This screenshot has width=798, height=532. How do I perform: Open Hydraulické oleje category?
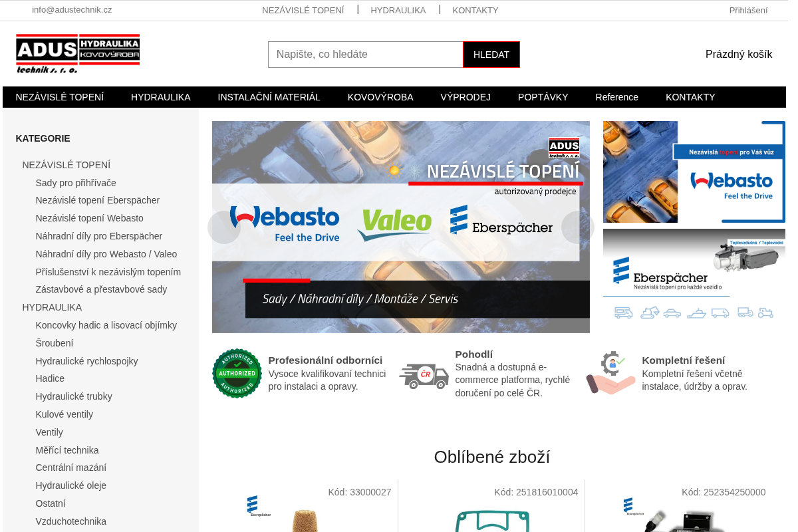[71, 485]
